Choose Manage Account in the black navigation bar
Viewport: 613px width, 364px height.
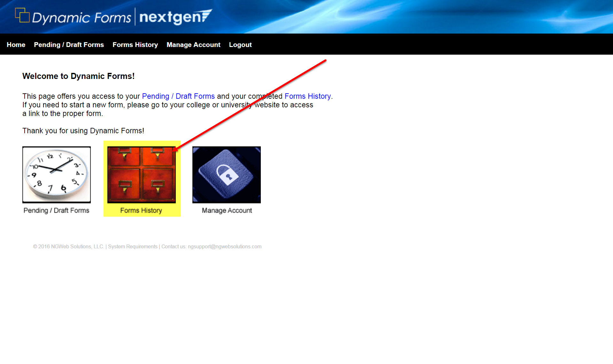[x=193, y=45]
